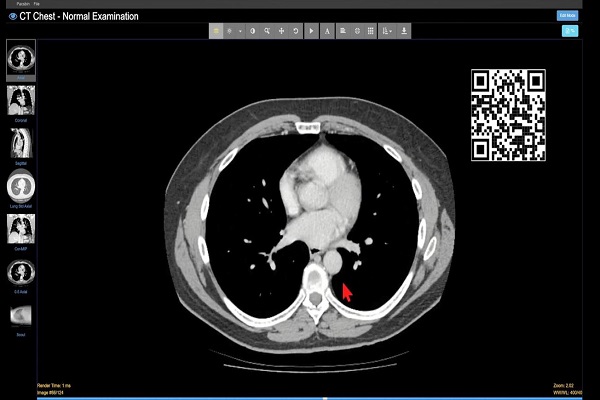
Task: Select the Coronal series thumbnail
Action: (21, 103)
